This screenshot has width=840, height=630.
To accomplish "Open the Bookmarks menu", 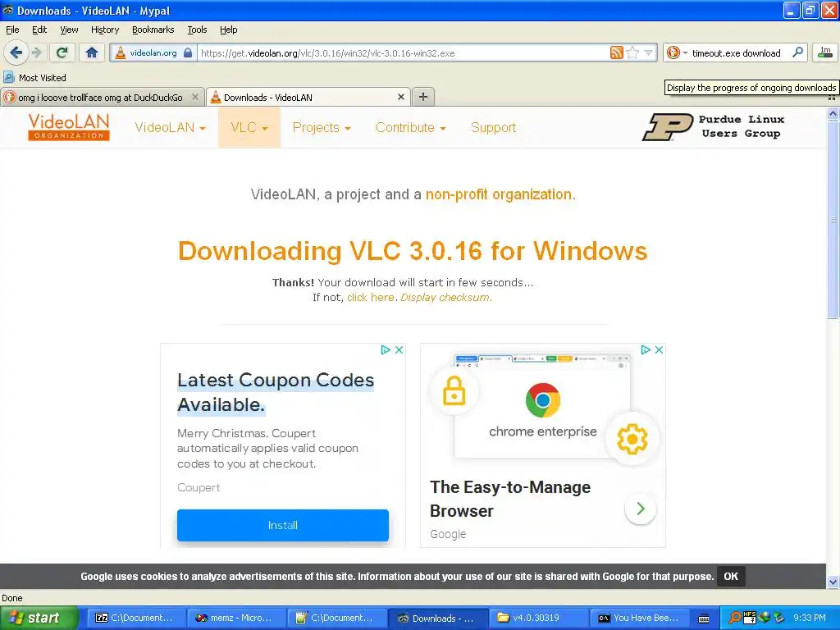I will click(153, 30).
